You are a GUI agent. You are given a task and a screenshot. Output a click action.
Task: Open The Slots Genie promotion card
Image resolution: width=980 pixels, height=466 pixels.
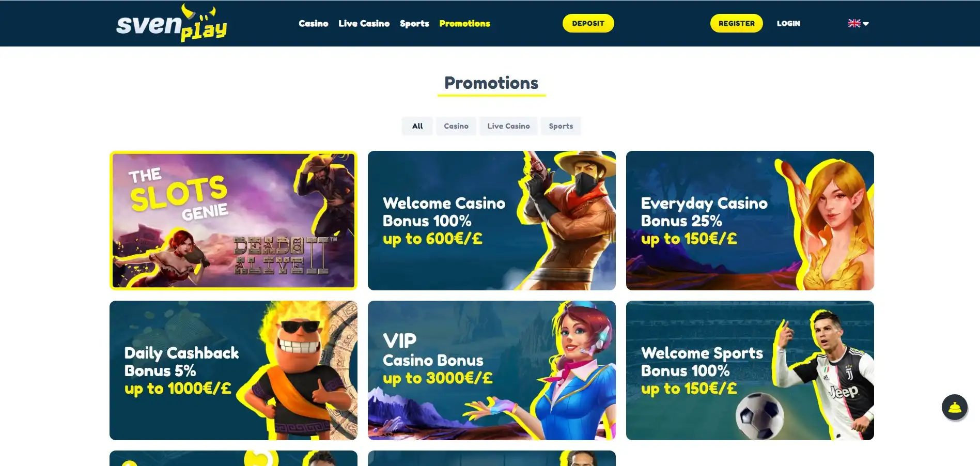point(234,221)
